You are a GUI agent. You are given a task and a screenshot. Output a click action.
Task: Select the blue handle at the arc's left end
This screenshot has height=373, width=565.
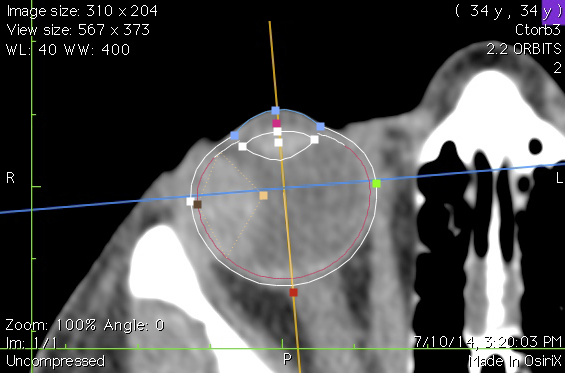pyautogui.click(x=234, y=136)
